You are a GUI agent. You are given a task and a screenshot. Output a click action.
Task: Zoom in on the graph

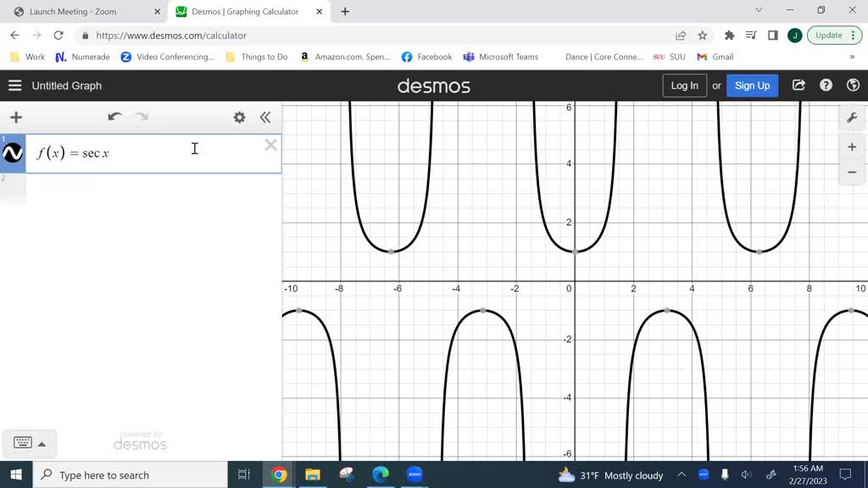852,147
